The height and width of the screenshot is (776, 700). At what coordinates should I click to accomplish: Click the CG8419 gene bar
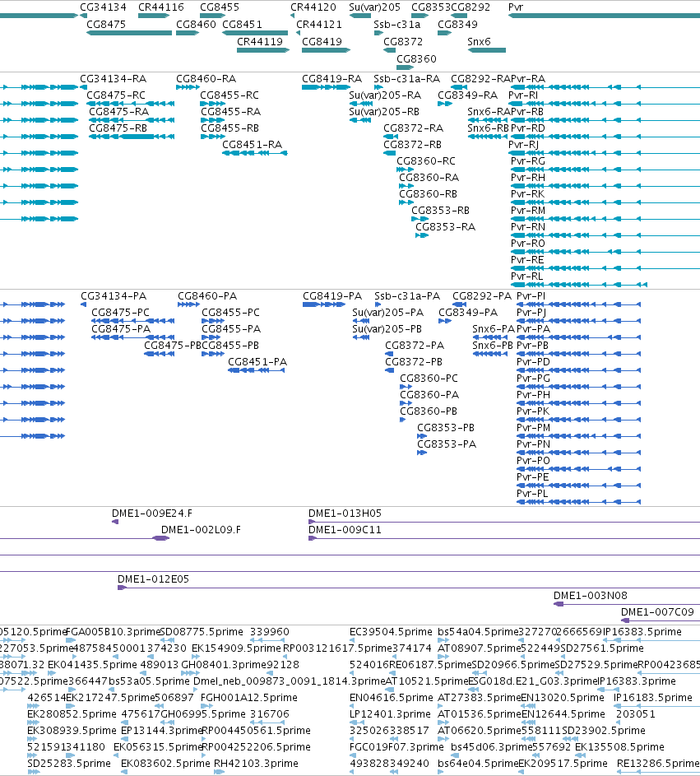(x=327, y=50)
